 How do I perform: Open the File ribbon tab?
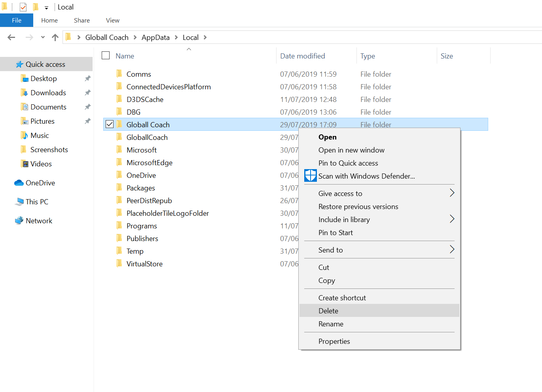pos(17,21)
